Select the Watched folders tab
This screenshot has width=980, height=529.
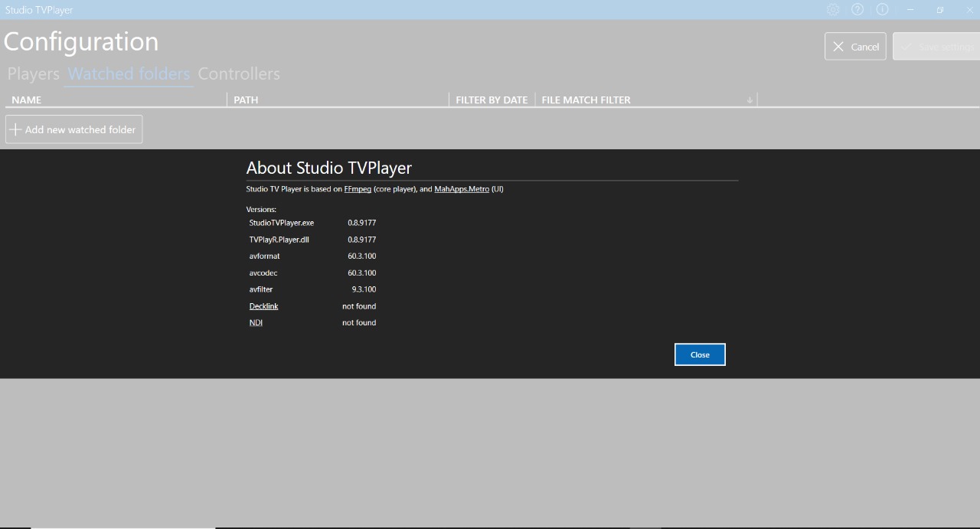128,73
